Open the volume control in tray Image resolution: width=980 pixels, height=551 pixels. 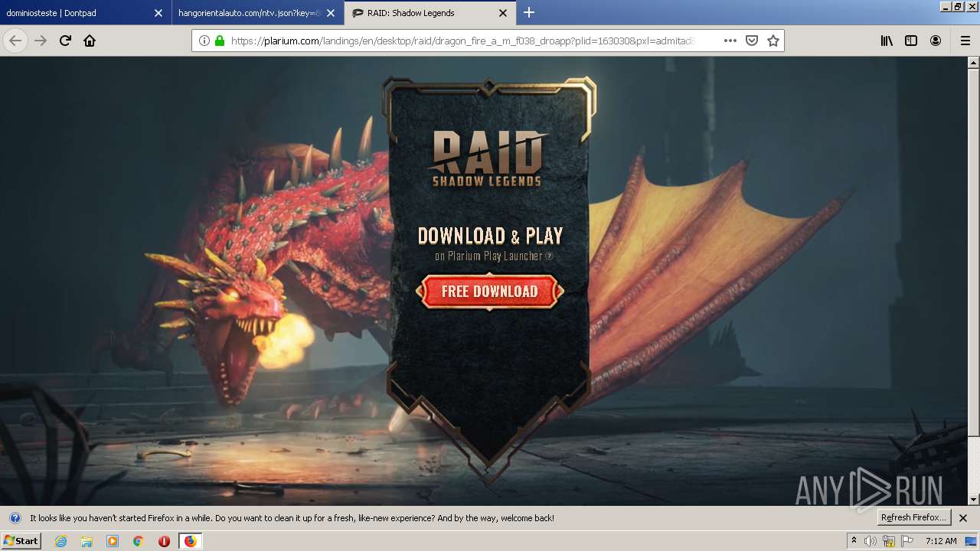click(871, 541)
